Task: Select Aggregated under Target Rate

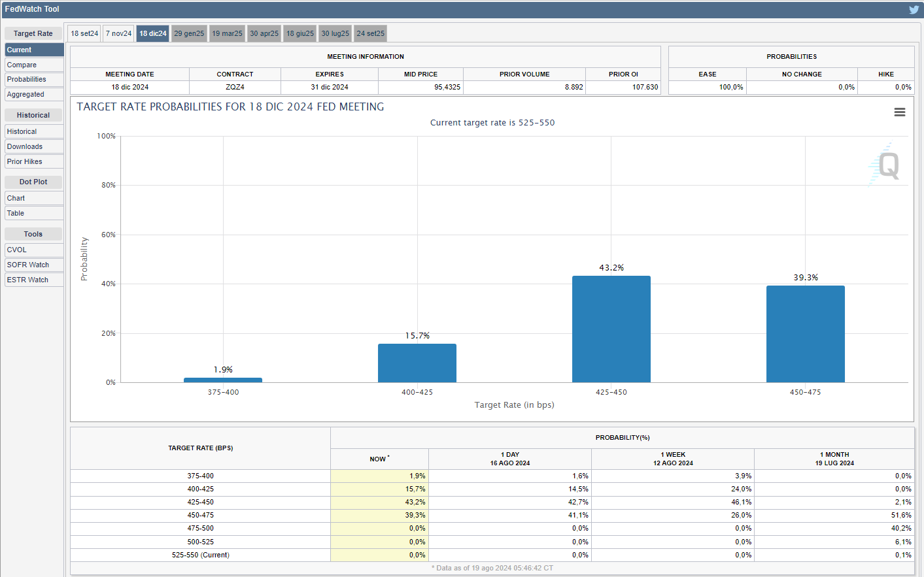Action: click(34, 94)
